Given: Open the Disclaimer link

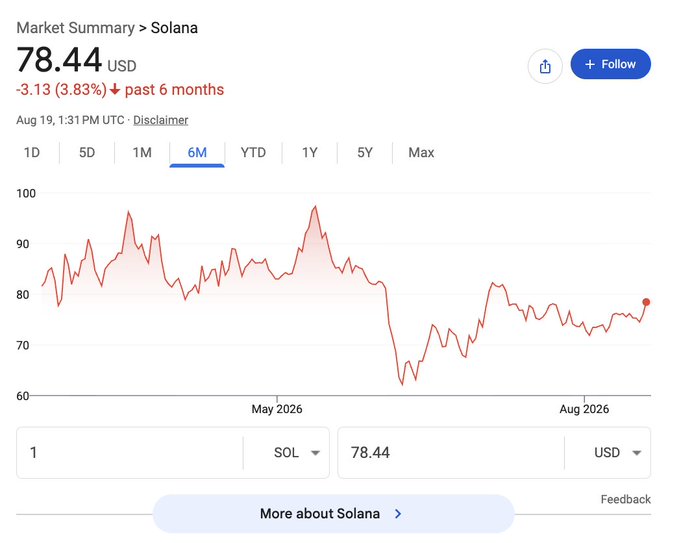Looking at the screenshot, I should [160, 120].
